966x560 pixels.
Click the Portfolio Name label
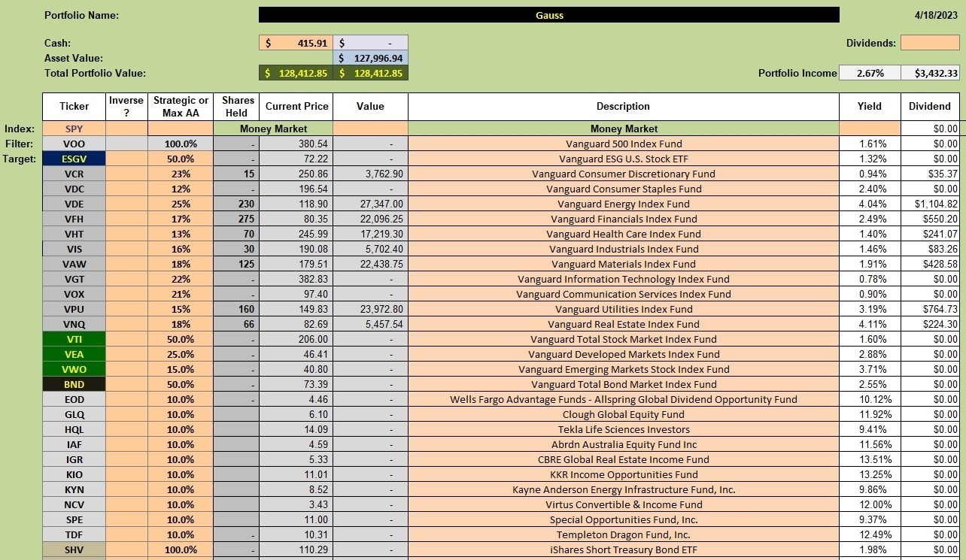(x=81, y=15)
